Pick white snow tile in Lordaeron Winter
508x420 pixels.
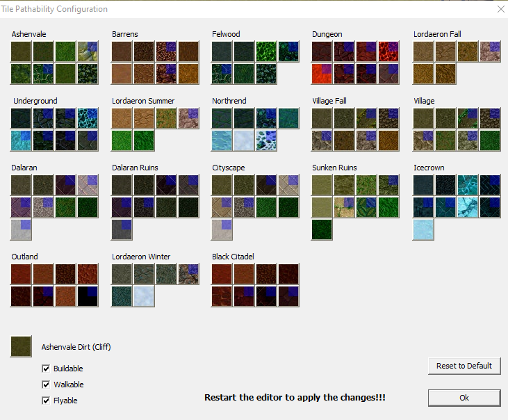[144, 296]
